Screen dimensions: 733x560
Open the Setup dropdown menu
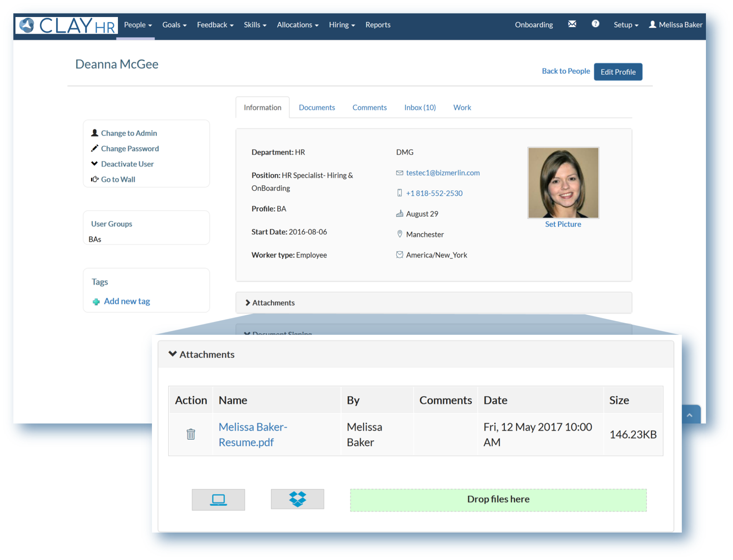626,25
